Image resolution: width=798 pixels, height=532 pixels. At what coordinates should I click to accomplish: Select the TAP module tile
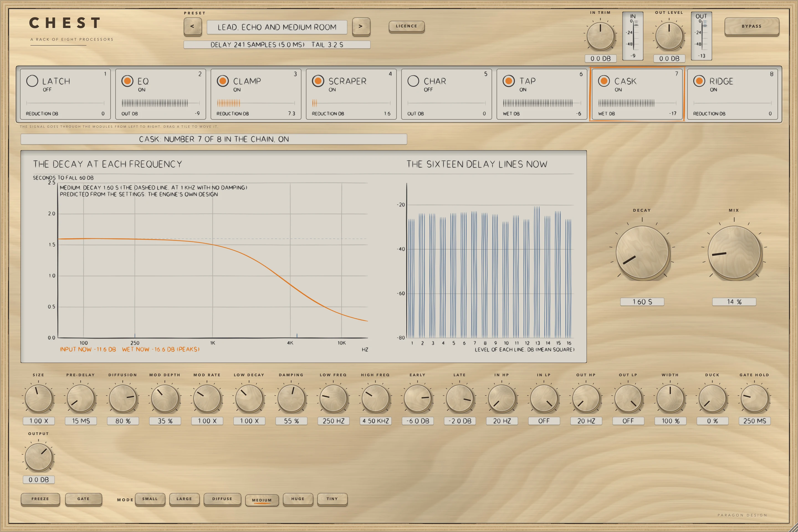542,94
